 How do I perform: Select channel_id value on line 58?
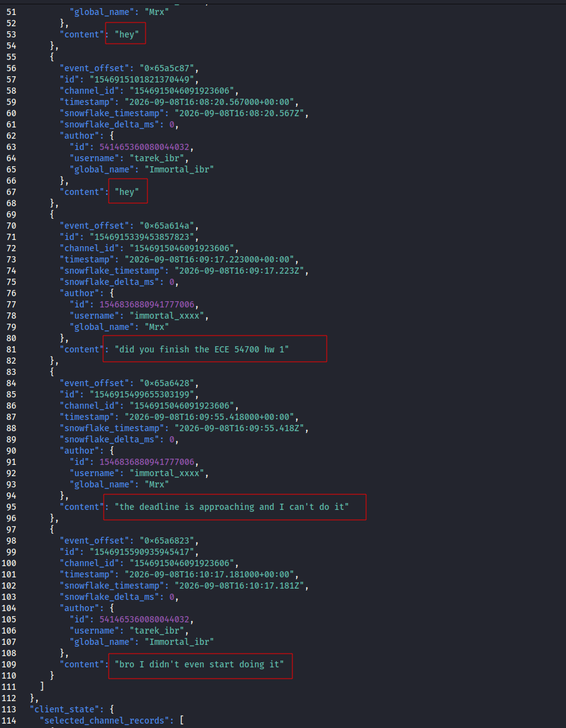(x=184, y=91)
